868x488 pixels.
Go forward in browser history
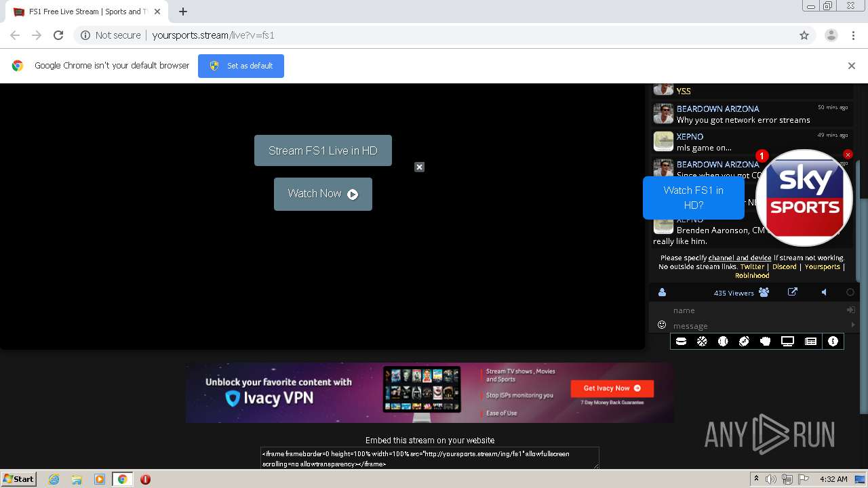point(37,35)
